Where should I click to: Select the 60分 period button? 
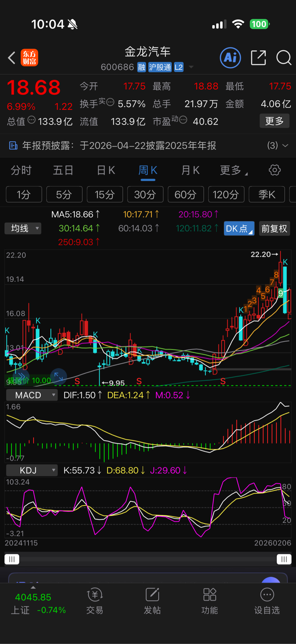pos(186,194)
